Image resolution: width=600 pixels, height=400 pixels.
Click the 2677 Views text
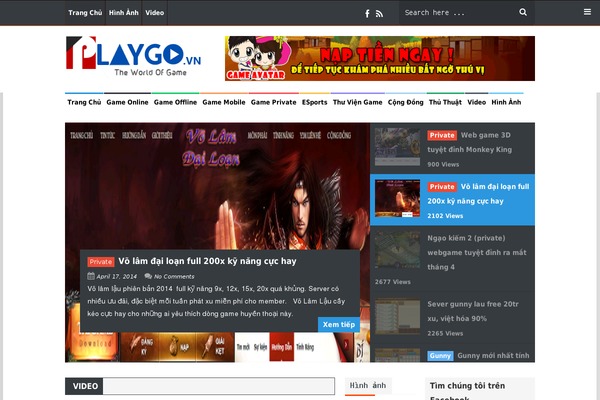(x=393, y=282)
